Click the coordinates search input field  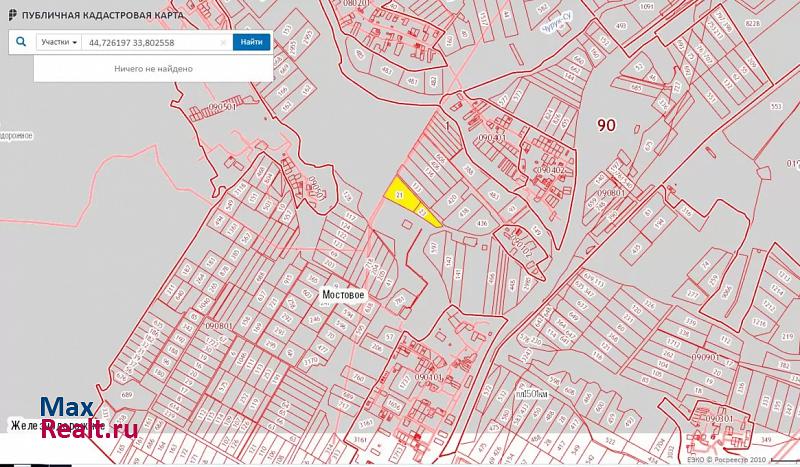[x=150, y=43]
